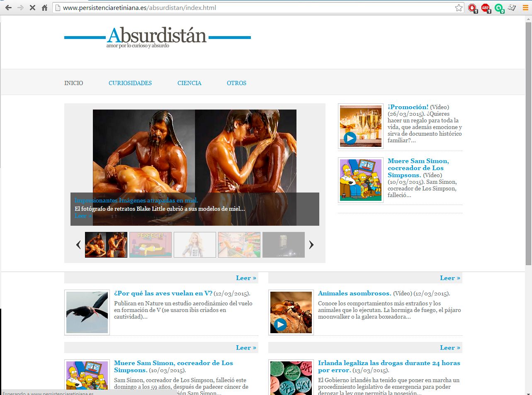Click 'Leer »' above Animales asombrosos
532x395 pixels.
(450, 278)
